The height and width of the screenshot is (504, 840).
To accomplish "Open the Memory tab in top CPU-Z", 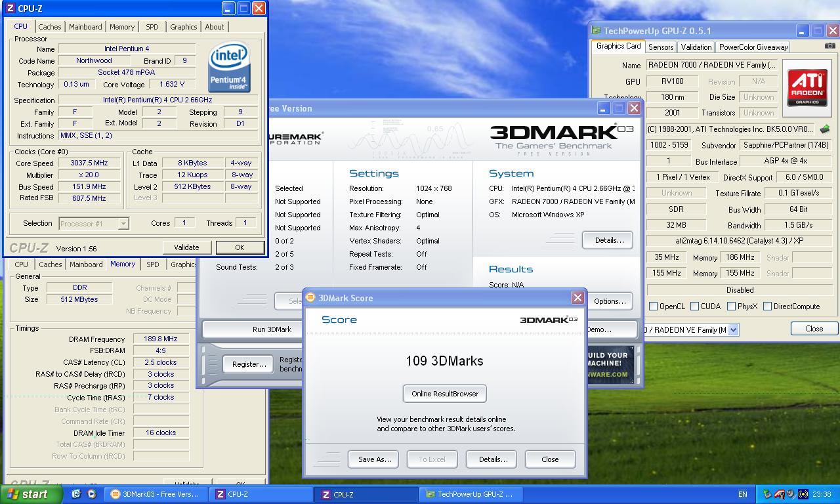I will (122, 27).
